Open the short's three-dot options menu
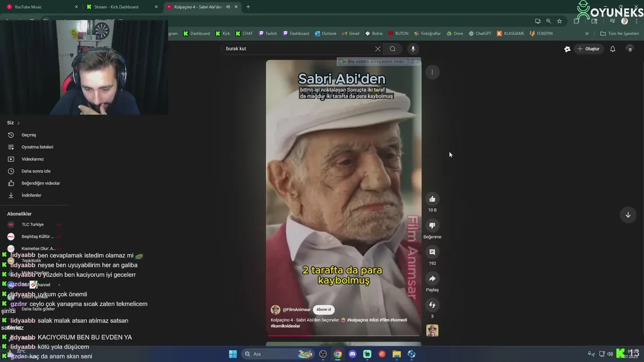 (432, 72)
